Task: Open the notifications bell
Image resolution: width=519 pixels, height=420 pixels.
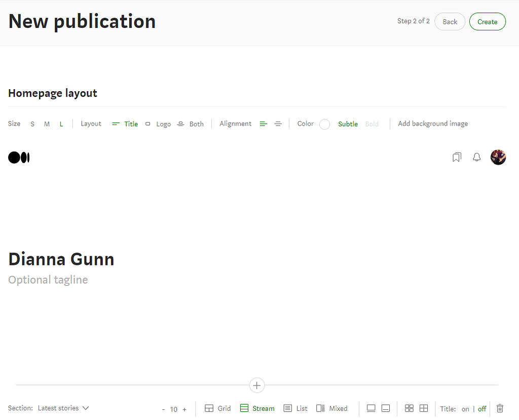Action: tap(476, 157)
